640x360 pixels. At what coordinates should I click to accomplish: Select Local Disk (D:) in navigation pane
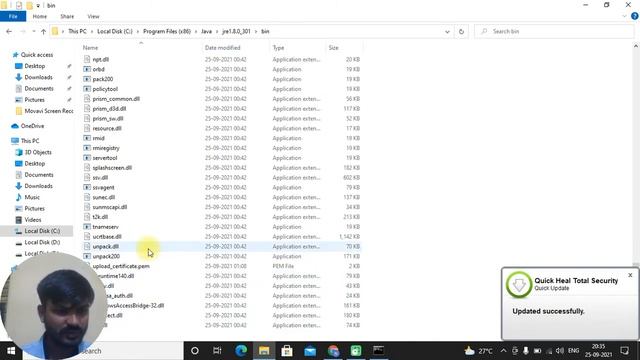pyautogui.click(x=42, y=242)
